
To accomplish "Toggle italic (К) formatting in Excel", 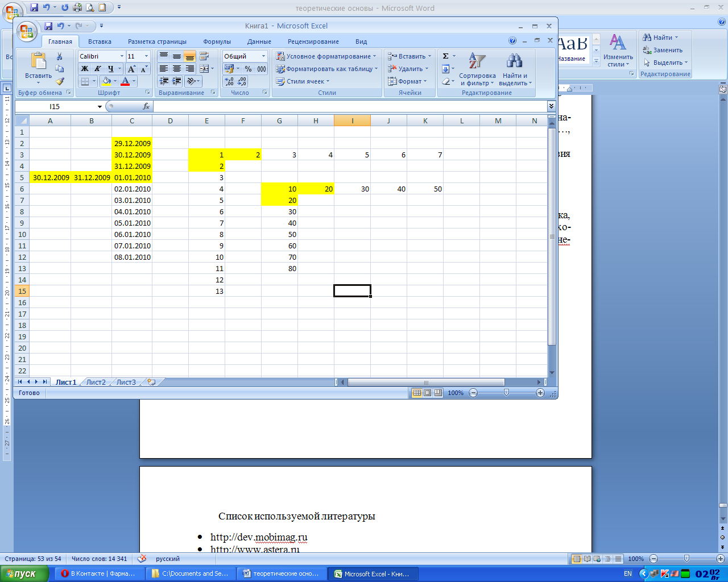I will (98, 69).
